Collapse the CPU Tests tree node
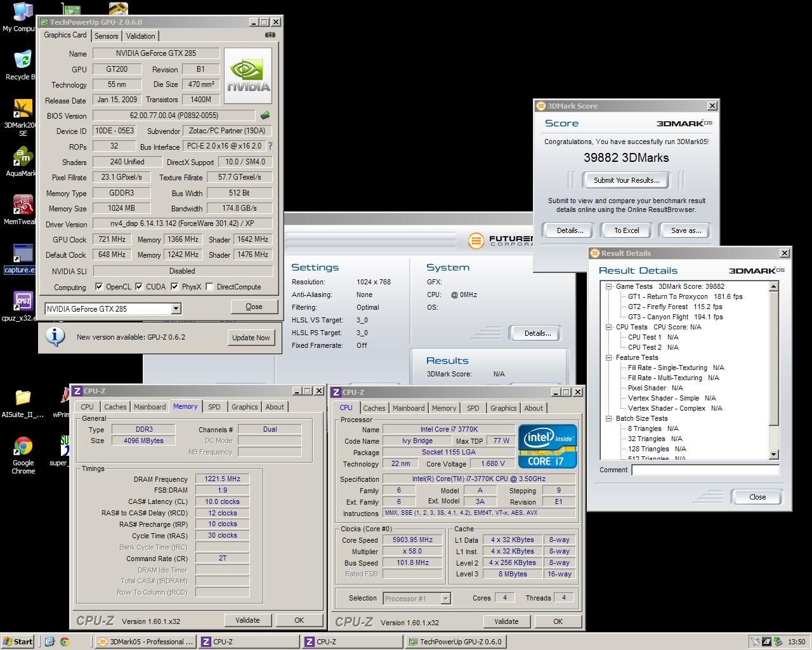The image size is (812, 650). [x=608, y=327]
